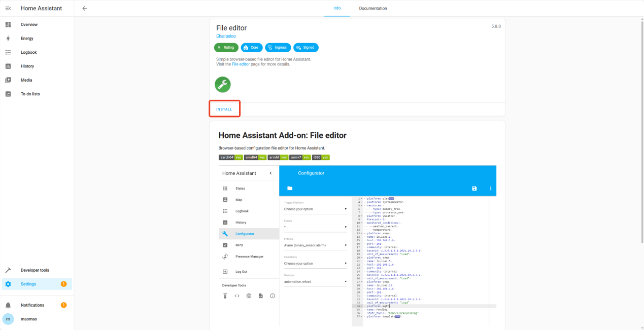Click the armv7 yes badge
The height and width of the screenshot is (330, 644).
[x=300, y=158]
